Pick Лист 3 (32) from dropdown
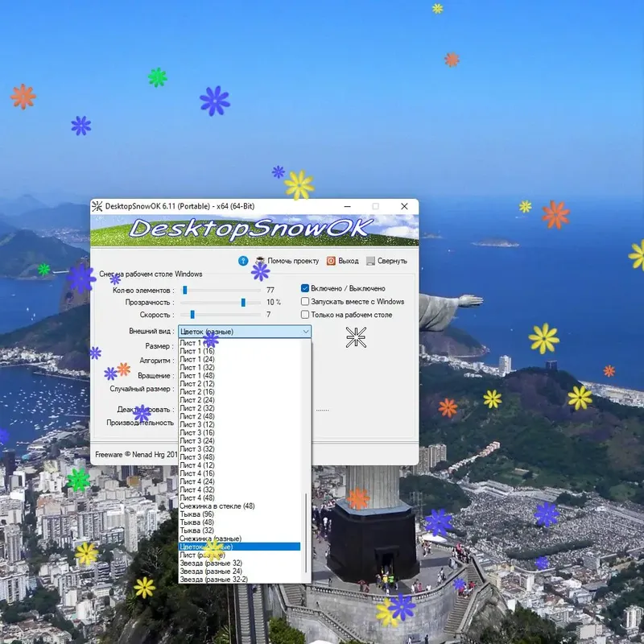This screenshot has height=644, width=644. click(x=239, y=449)
